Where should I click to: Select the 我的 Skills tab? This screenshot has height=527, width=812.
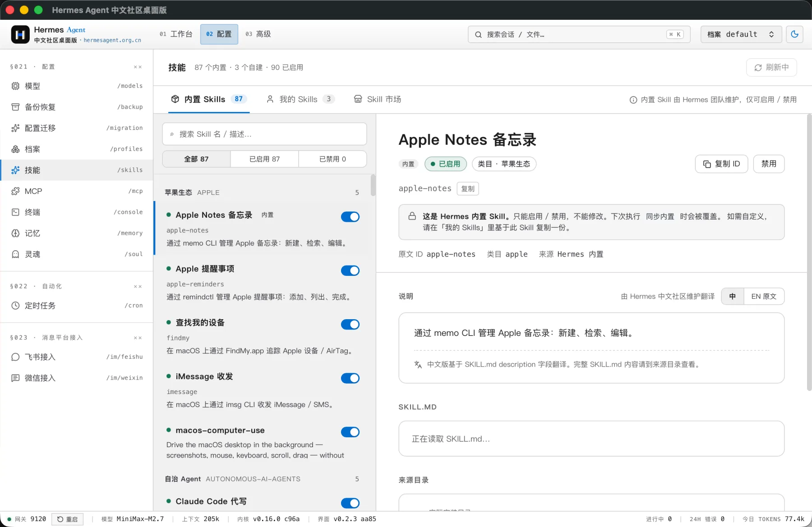(300, 99)
